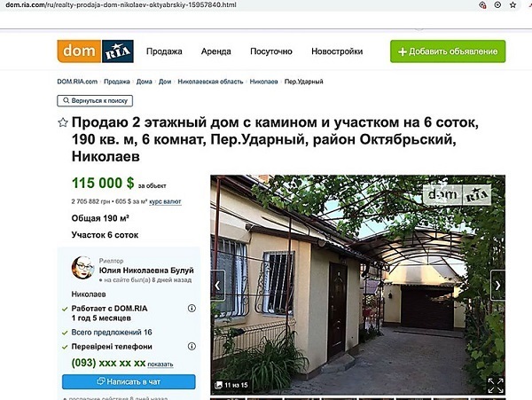Screen dimensions: 532x400
Task: Open the Продажа menu item
Action: 164,51
